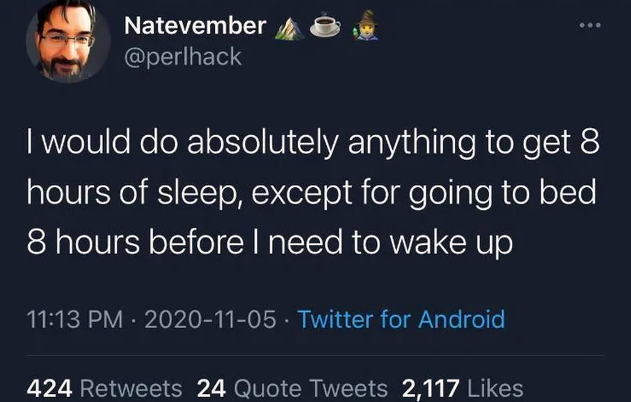Open the Twitter for Android source link
631x402 pixels.
point(401,320)
